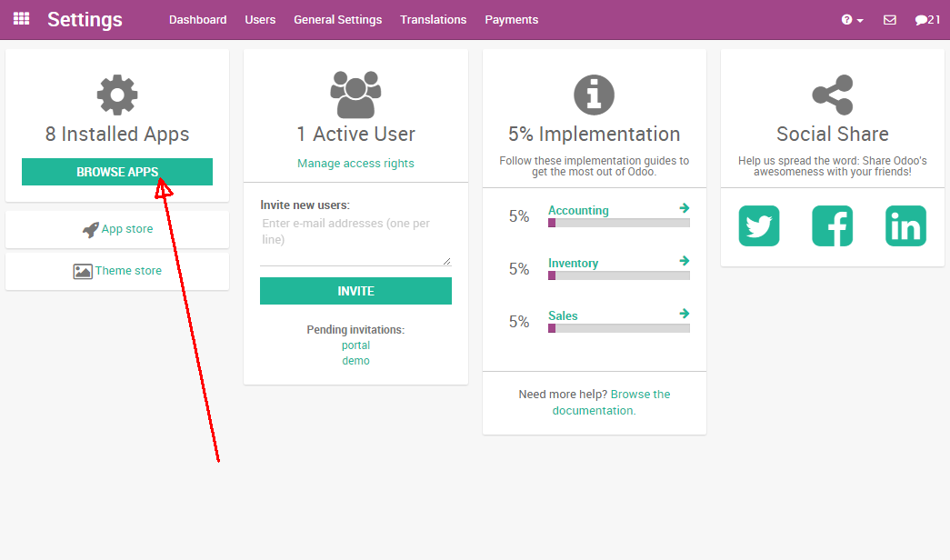Open the envelope messages icon
Screen dimensions: 950x560
tap(889, 20)
